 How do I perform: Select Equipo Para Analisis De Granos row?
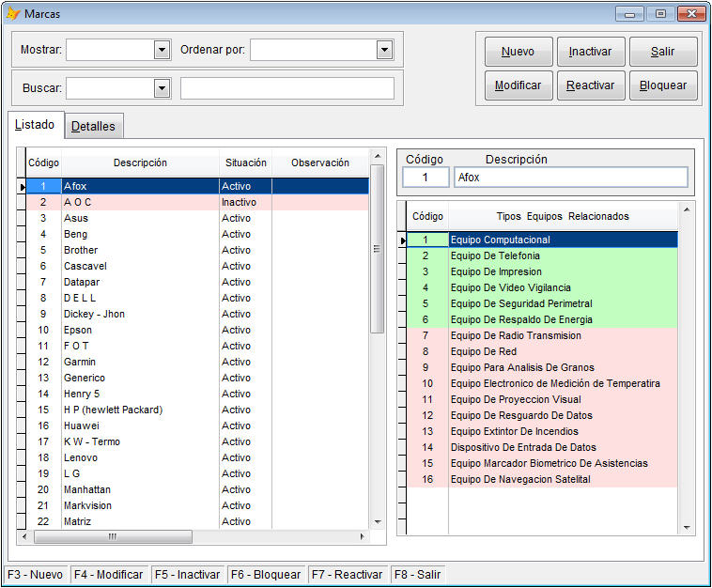click(x=542, y=367)
